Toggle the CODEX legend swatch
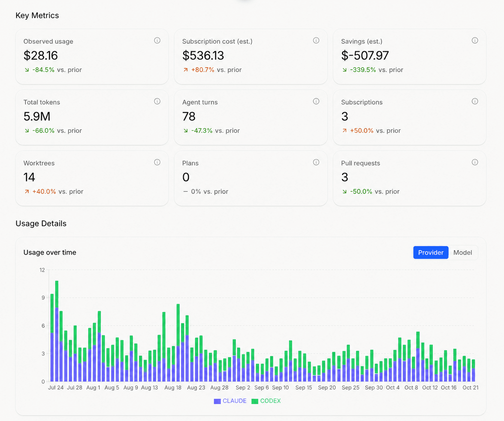The image size is (504, 421). [255, 401]
